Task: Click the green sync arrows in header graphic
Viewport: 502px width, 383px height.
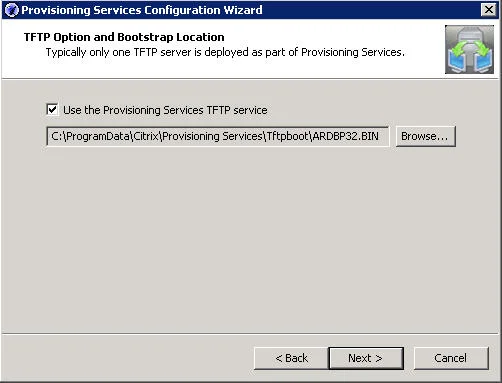Action: pos(470,48)
